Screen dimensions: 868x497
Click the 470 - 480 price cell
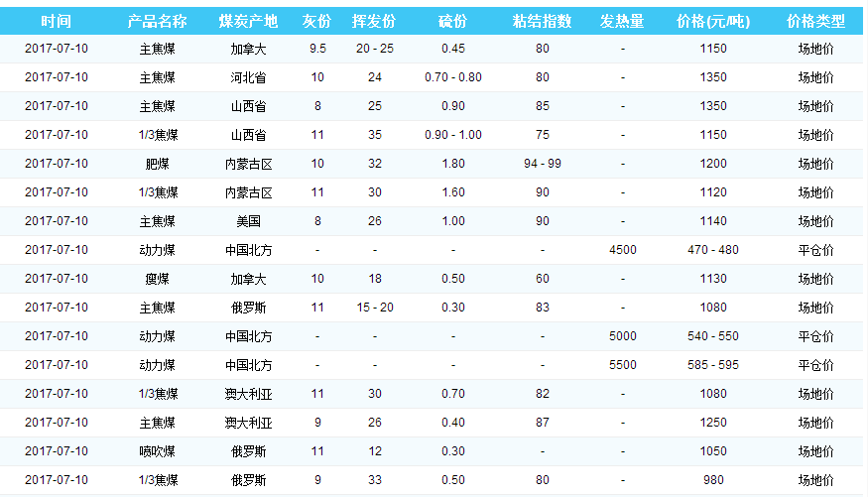(712, 250)
